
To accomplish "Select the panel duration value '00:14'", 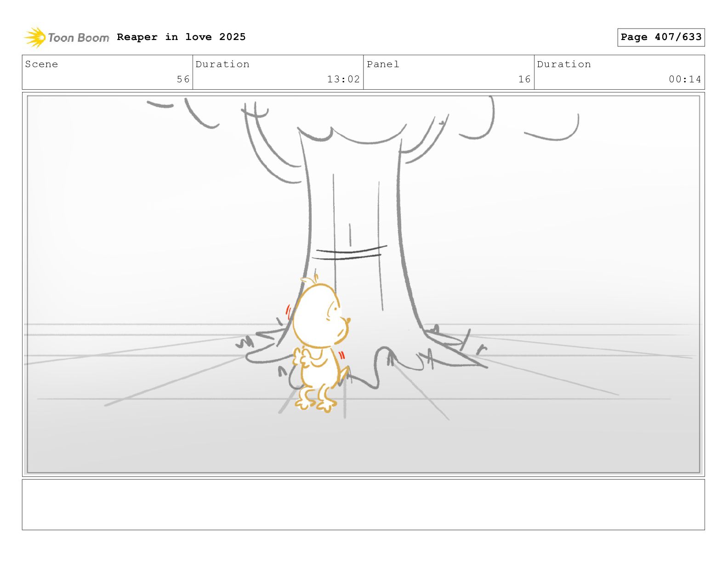I will [x=685, y=79].
